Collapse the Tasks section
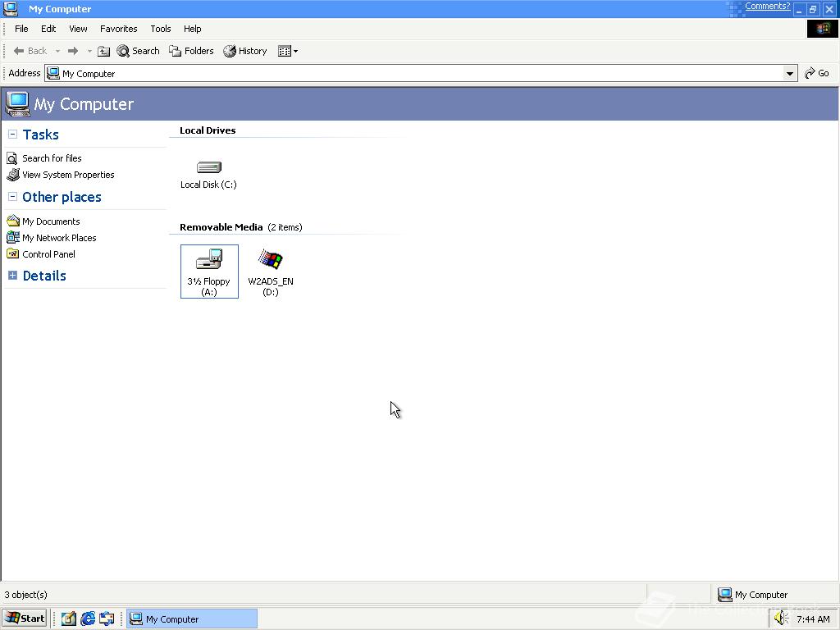840x630 pixels. 13,135
